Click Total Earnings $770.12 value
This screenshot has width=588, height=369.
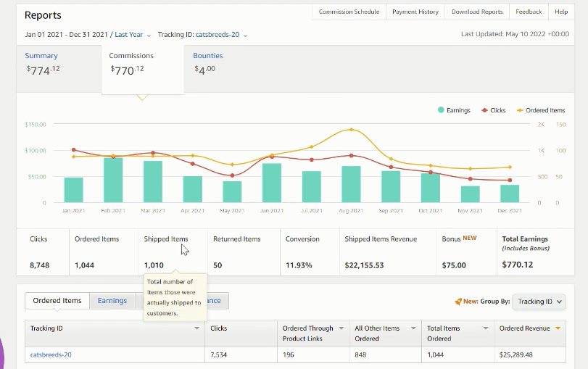click(x=518, y=265)
